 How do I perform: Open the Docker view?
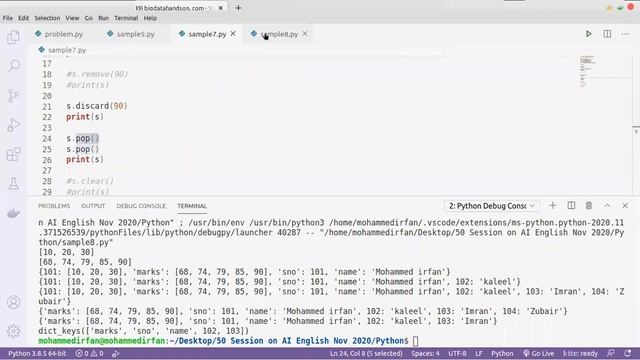tap(13, 213)
